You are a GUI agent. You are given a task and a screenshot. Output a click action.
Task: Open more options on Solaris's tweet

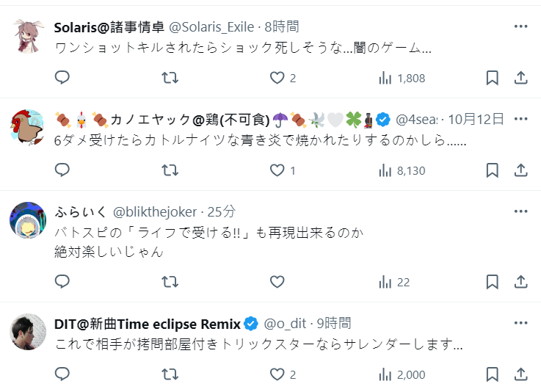(520, 26)
